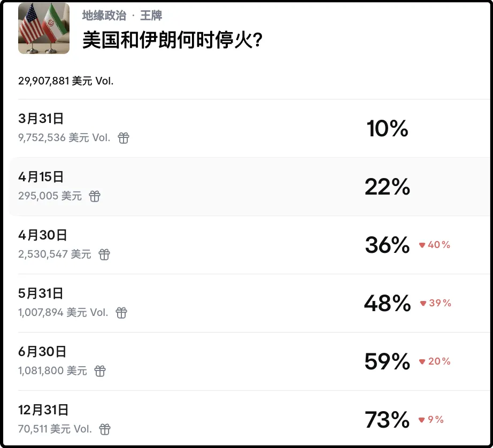The height and width of the screenshot is (448, 493).
Task: Click the 22% probability for 4月15日
Action: [x=387, y=187]
